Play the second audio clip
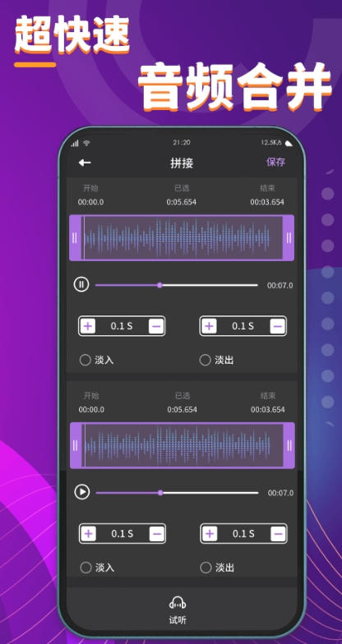 (82, 491)
